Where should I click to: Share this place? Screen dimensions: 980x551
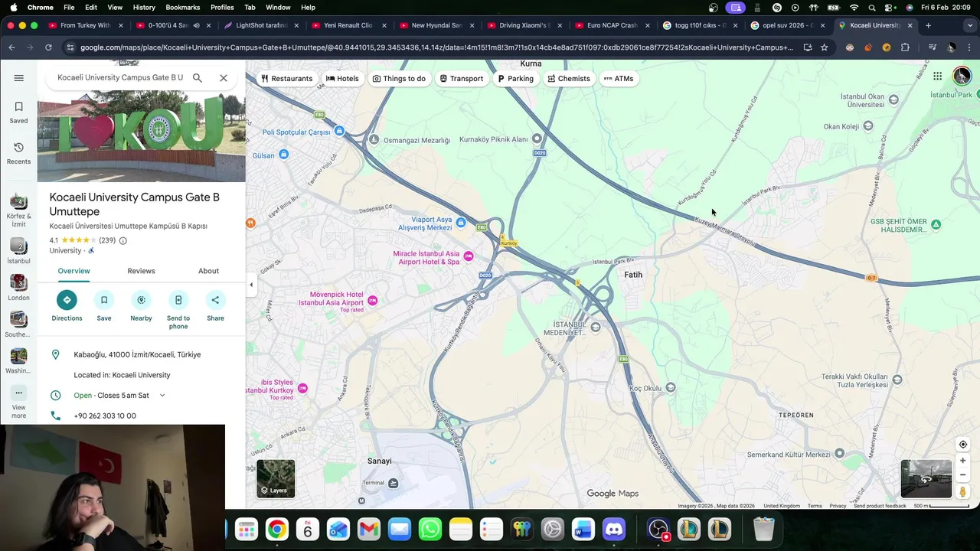(x=215, y=305)
